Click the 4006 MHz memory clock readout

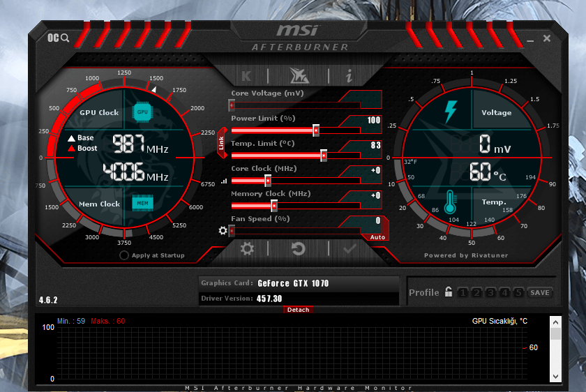click(135, 172)
